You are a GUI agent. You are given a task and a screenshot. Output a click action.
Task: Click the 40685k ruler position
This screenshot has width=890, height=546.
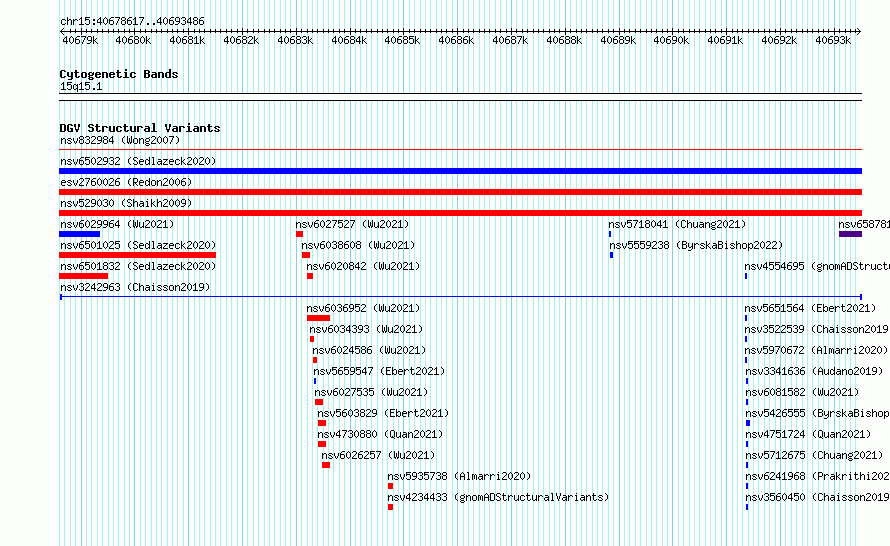point(402,40)
